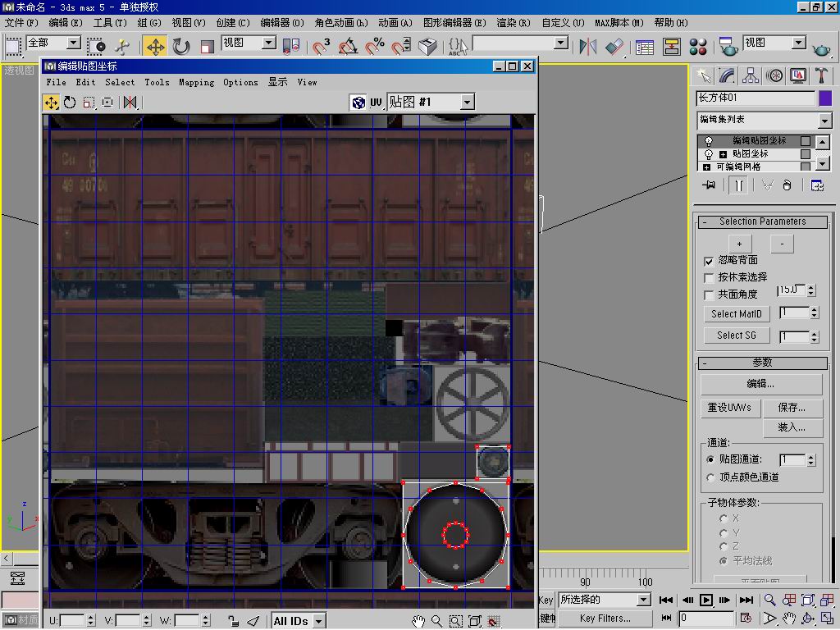This screenshot has width=840, height=630.
Task: Open the Options menu in UV editor
Action: tap(240, 83)
